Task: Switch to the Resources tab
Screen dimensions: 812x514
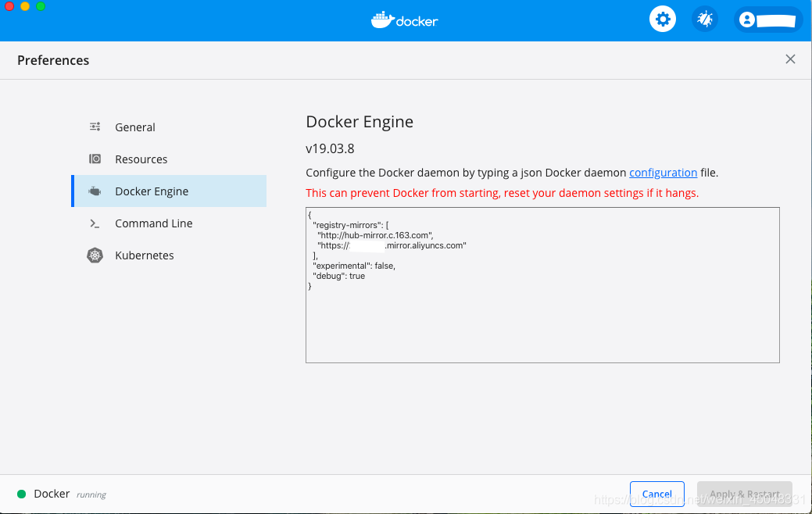Action: point(169,159)
